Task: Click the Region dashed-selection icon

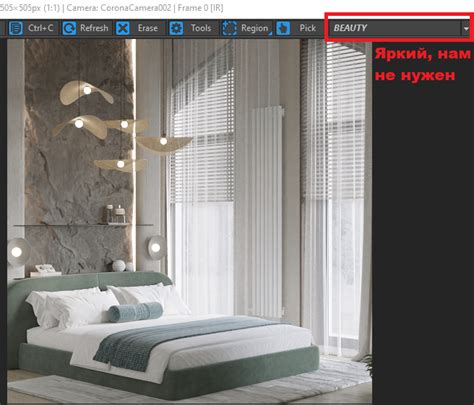Action: tap(230, 28)
